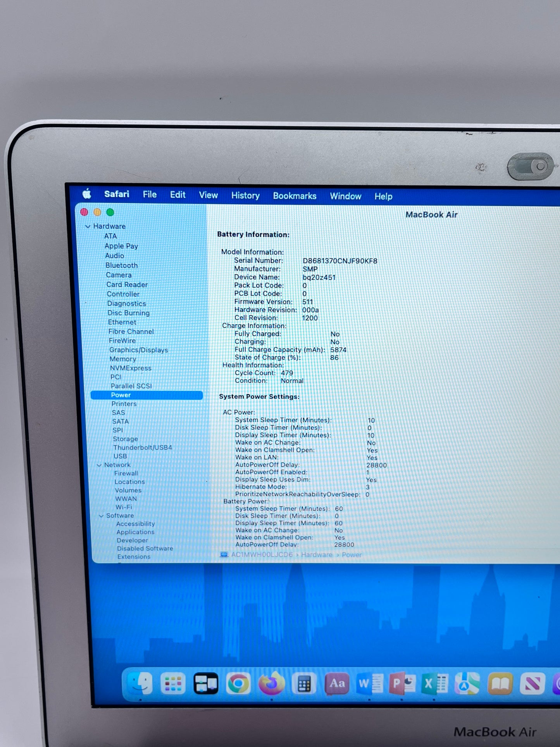Image resolution: width=560 pixels, height=747 pixels.
Task: Select Fibre Channel in the sidebar
Action: coord(131,331)
